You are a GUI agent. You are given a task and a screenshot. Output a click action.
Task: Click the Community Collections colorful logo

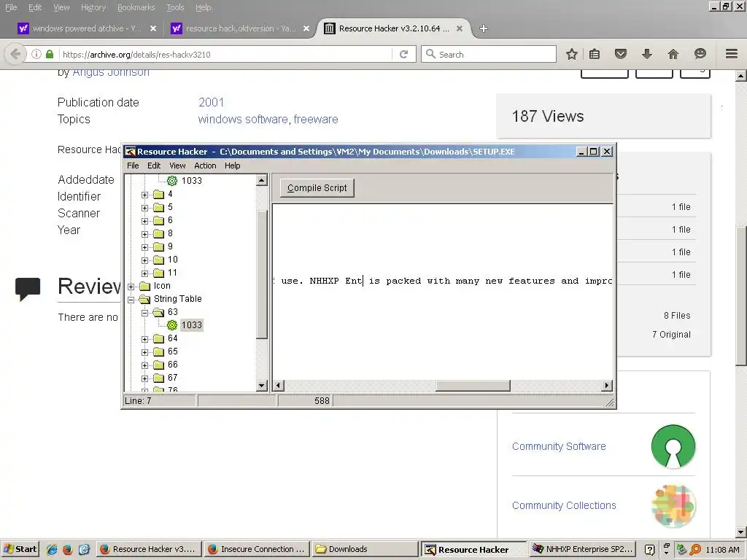point(673,506)
